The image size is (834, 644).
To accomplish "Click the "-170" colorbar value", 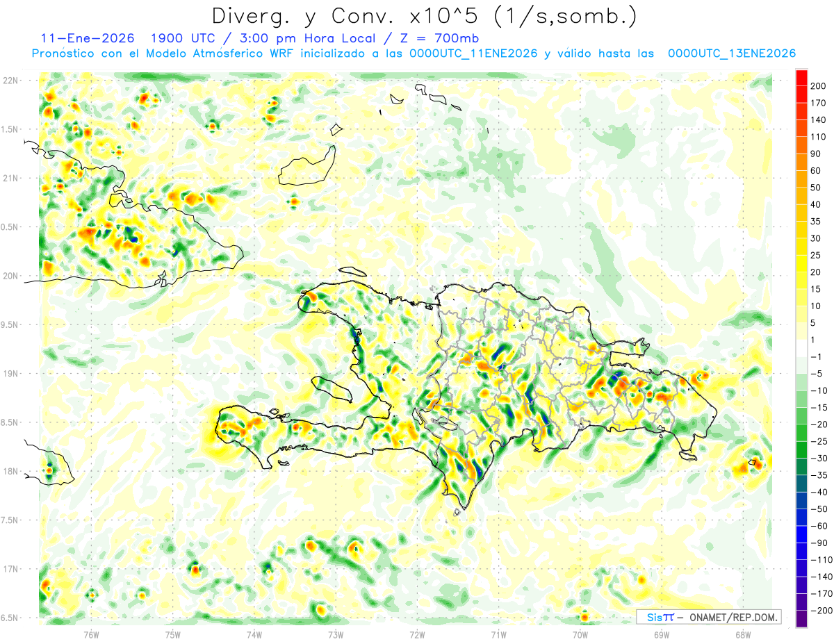I will point(823,593).
